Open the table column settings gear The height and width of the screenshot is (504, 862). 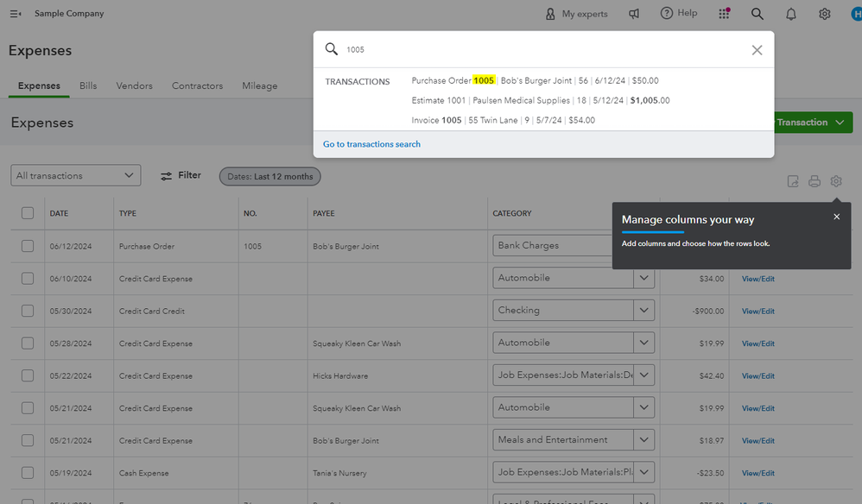[x=836, y=181]
